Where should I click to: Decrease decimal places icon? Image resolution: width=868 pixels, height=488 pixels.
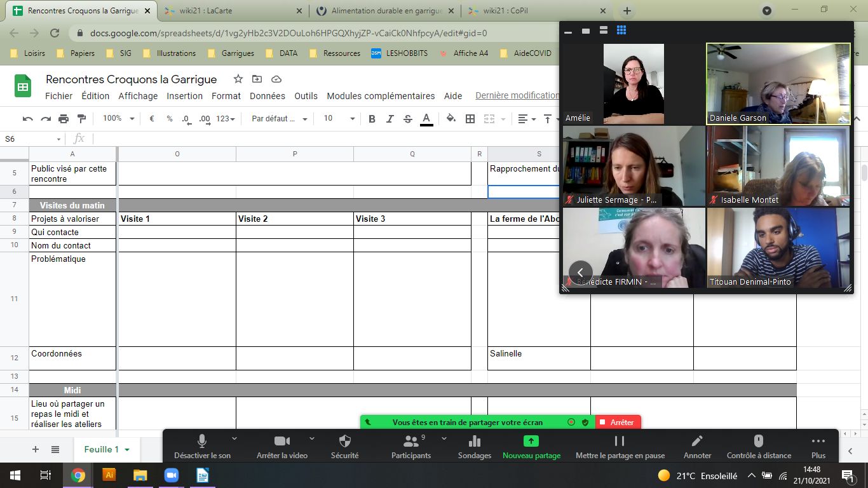click(x=186, y=119)
